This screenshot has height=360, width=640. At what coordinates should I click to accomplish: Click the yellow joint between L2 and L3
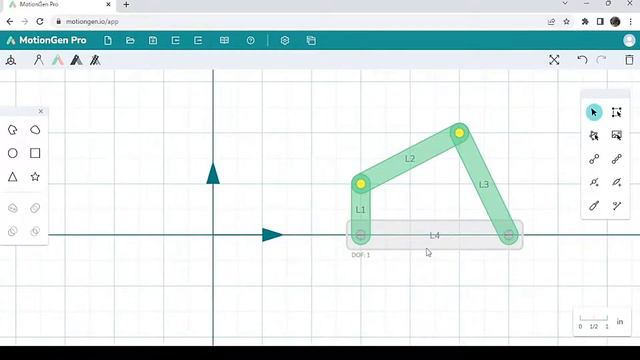coord(460,133)
